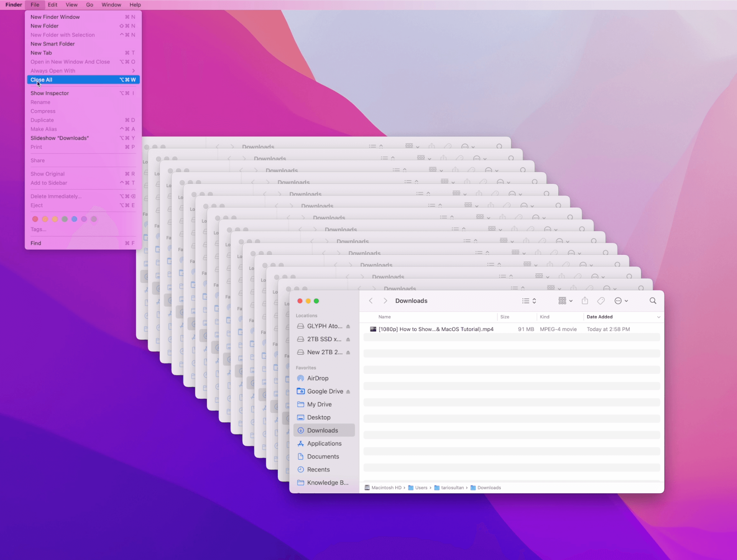
Task: Apply the gray tag color
Action: tap(94, 219)
